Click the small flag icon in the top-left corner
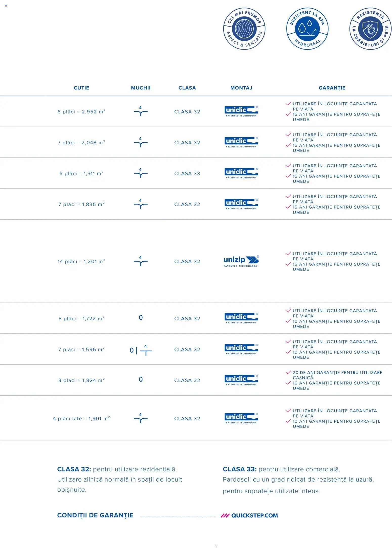This screenshot has width=392, height=548. 6,6
